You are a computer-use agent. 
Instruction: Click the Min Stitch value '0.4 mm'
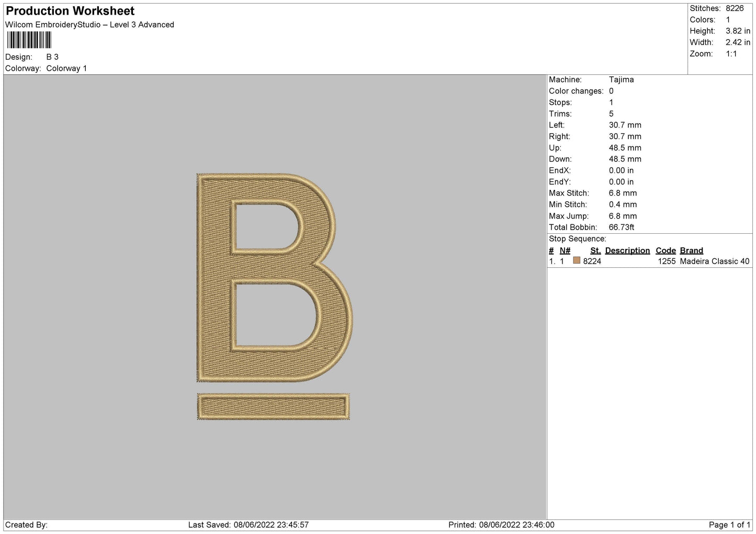[x=623, y=204]
